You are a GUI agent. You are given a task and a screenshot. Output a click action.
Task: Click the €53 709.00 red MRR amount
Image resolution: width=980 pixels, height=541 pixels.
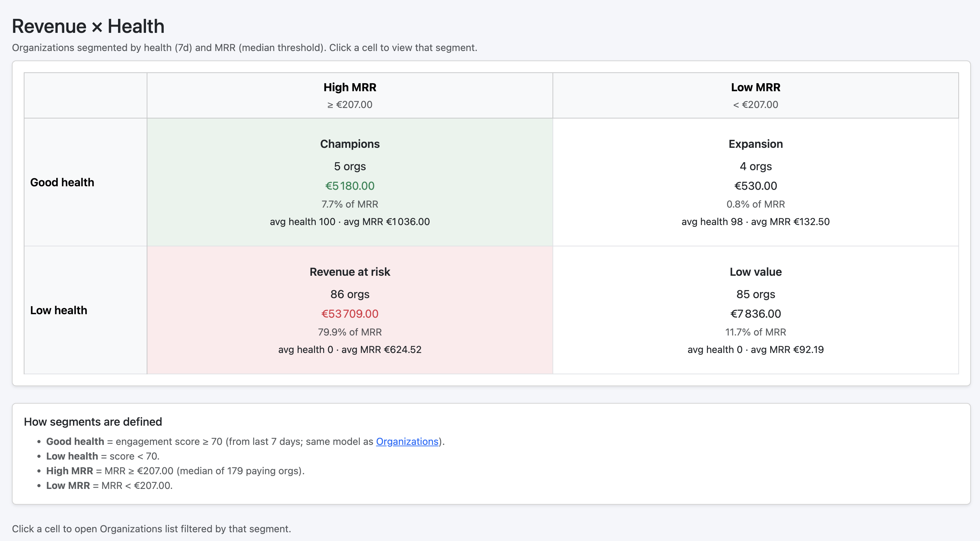[350, 314]
